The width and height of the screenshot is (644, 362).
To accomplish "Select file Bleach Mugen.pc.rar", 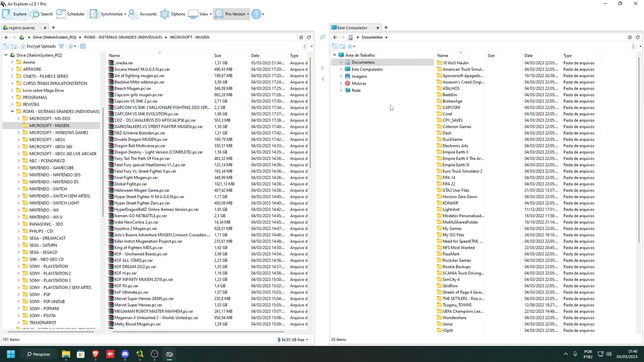I will 132,88.
